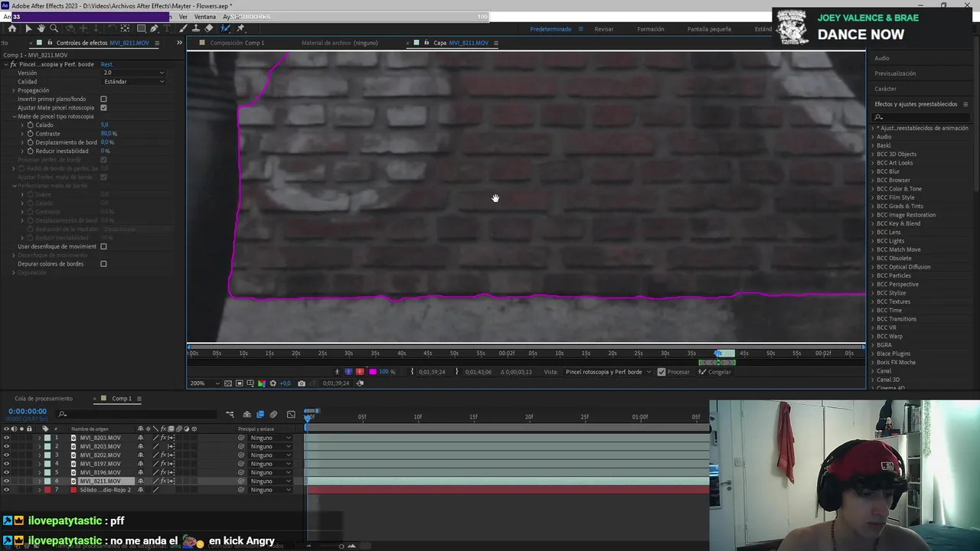This screenshot has height=551, width=980.
Task: Open the Previsualización panel
Action: (x=895, y=73)
